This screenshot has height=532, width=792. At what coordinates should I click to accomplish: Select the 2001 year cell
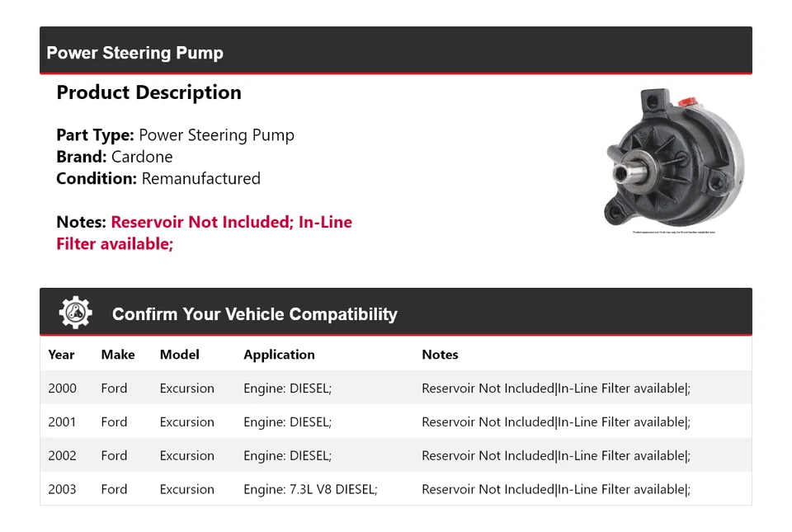[x=62, y=422]
